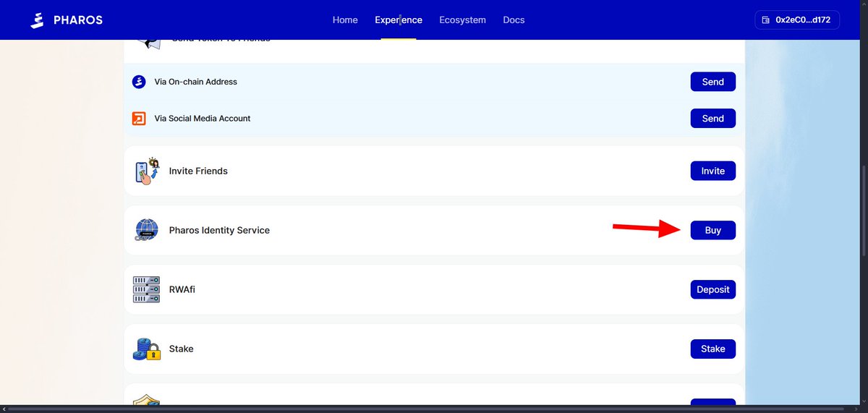Switch to the Experience tab
868x413 pixels.
point(399,20)
